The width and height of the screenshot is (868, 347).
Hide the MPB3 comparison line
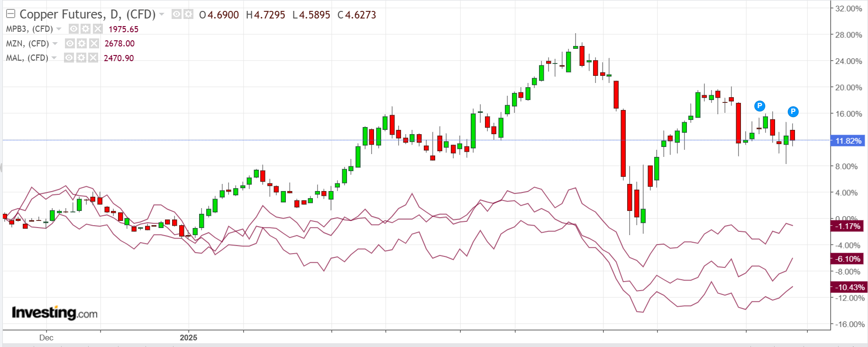(73, 29)
